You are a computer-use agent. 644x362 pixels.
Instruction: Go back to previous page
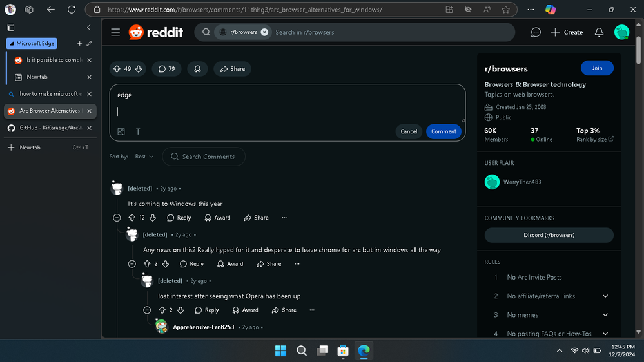[x=50, y=10]
